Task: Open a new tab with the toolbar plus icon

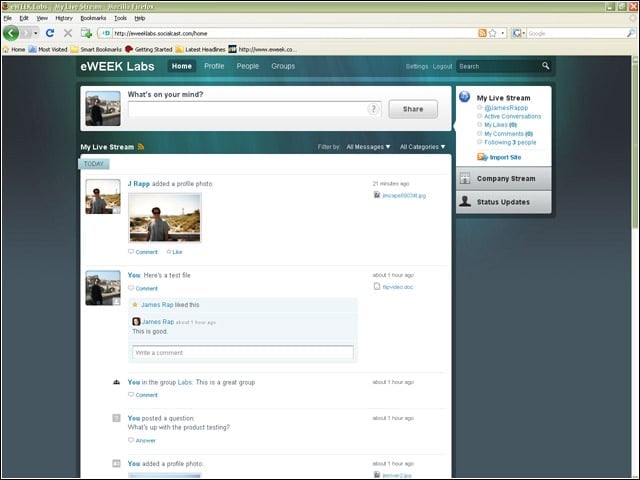Action: tap(86, 33)
